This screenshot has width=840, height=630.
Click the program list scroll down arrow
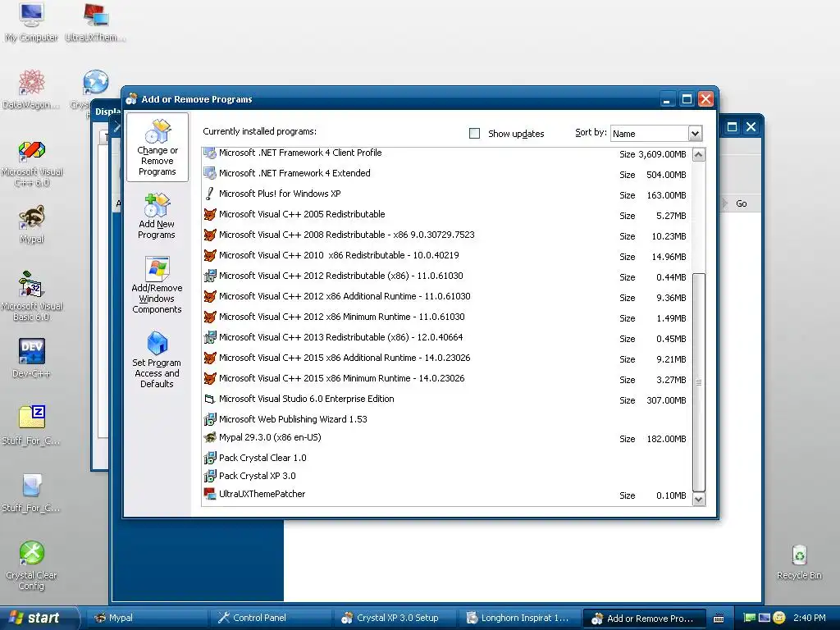click(x=699, y=500)
